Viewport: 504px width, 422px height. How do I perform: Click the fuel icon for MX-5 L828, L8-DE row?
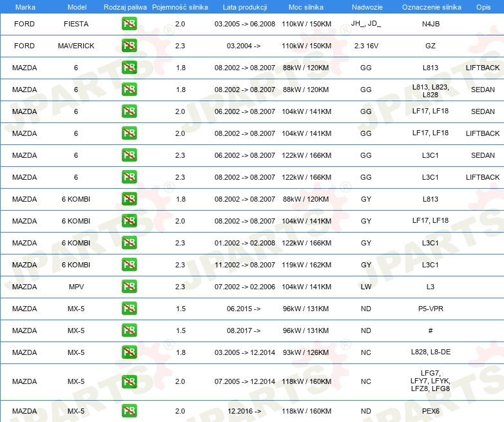click(129, 352)
